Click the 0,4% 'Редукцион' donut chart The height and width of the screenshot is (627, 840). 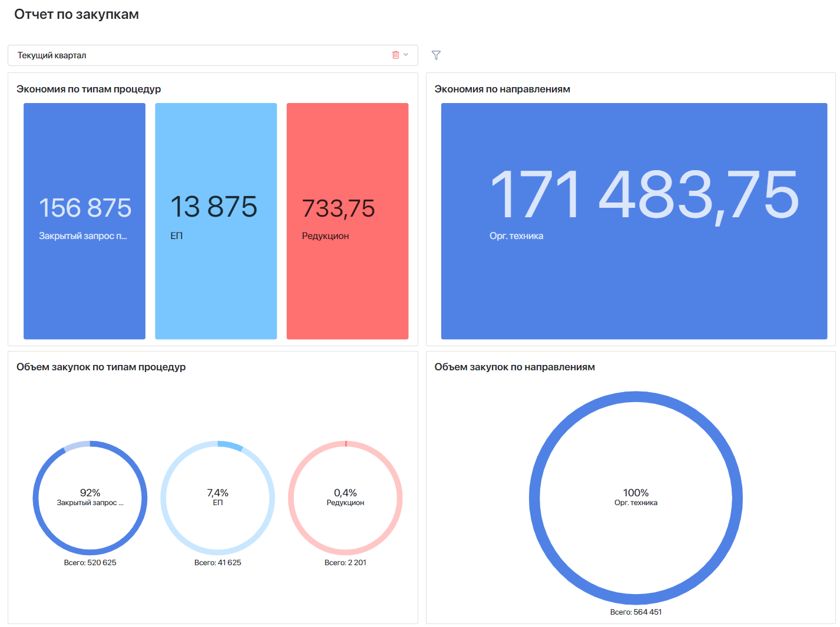tap(345, 497)
